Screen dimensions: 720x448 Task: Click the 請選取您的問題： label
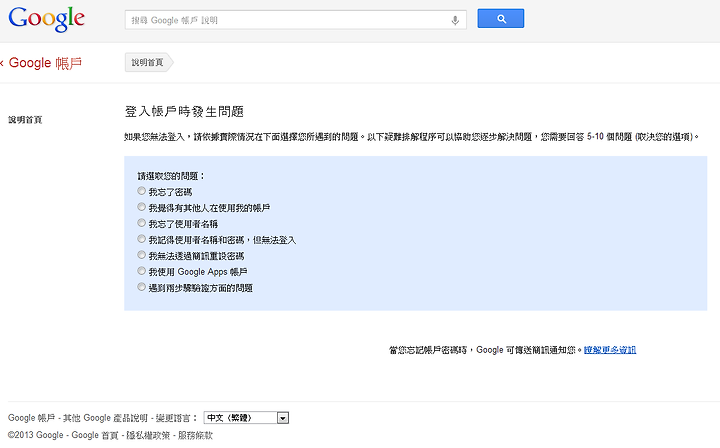[x=171, y=176]
